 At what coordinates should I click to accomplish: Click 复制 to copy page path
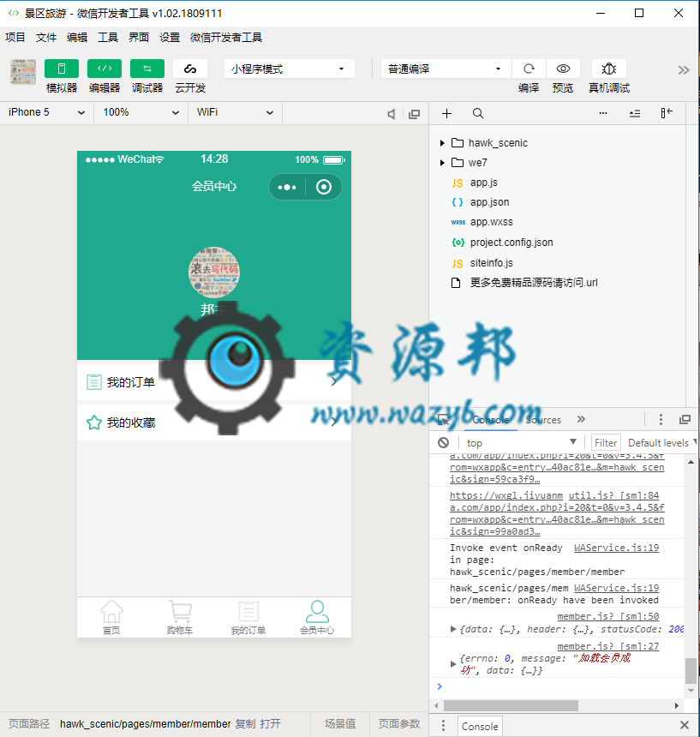click(x=245, y=724)
